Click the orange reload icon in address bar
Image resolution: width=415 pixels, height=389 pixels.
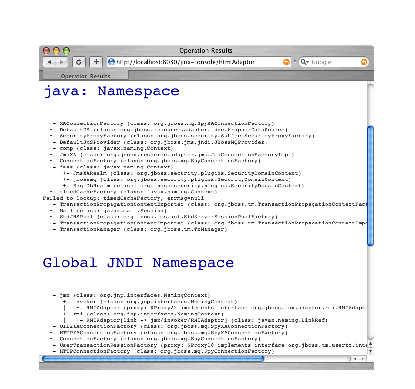(x=286, y=62)
